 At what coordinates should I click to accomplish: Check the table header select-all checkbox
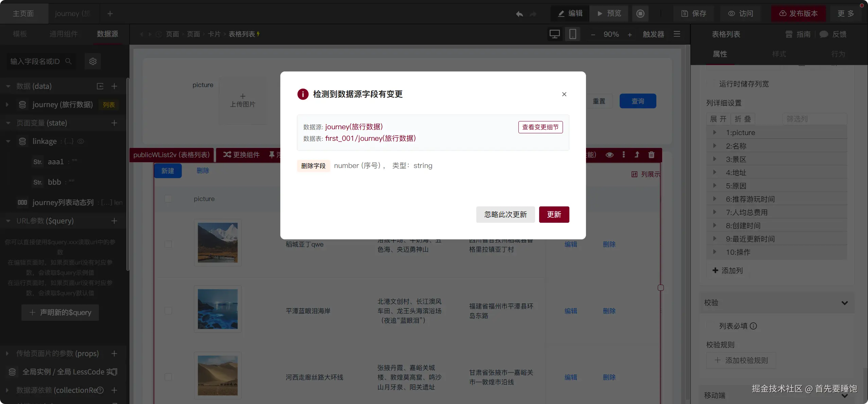[168, 199]
